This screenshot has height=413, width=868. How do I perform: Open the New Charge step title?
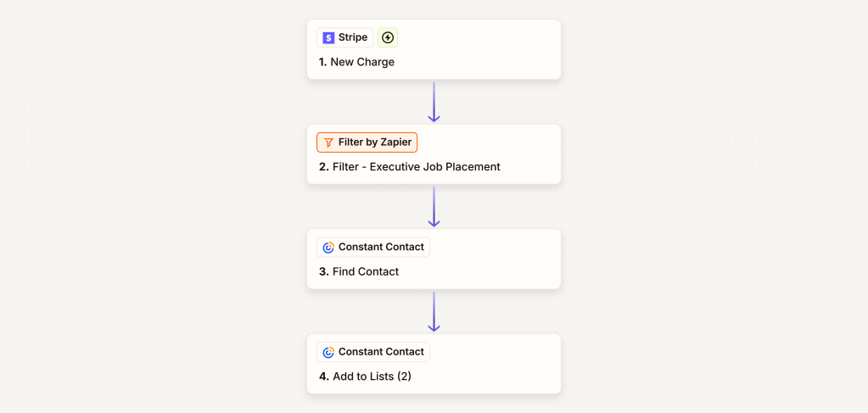point(362,62)
